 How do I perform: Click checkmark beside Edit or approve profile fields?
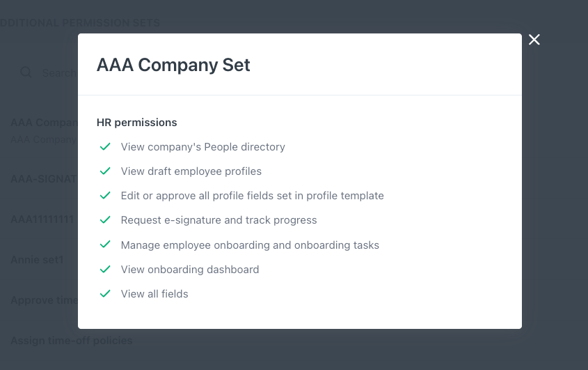[x=105, y=196]
